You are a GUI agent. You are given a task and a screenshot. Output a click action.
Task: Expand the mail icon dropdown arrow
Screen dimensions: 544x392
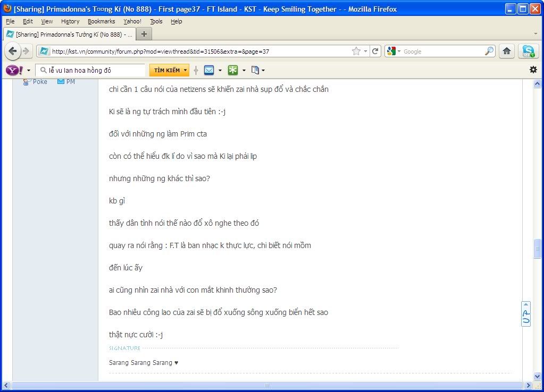(x=220, y=70)
